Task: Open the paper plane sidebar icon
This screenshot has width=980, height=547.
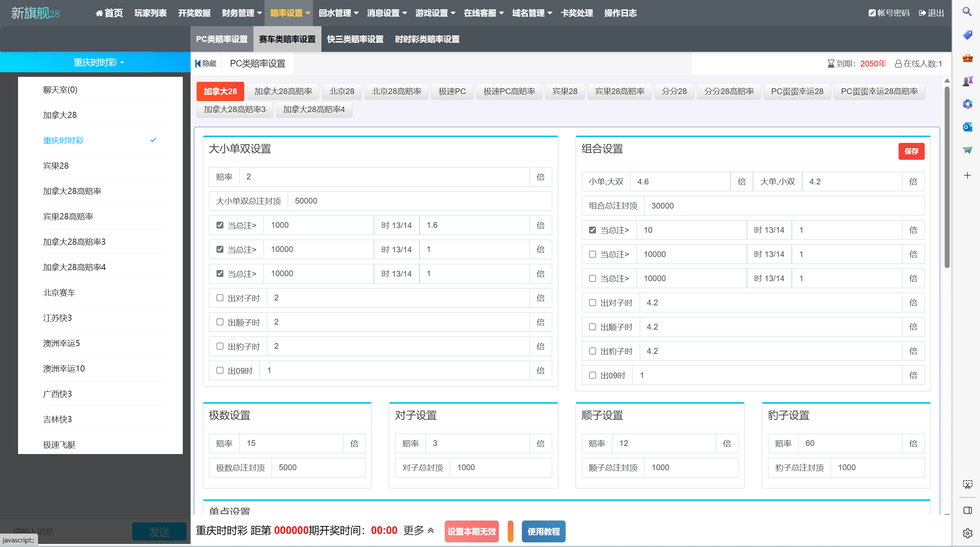Action: click(967, 150)
